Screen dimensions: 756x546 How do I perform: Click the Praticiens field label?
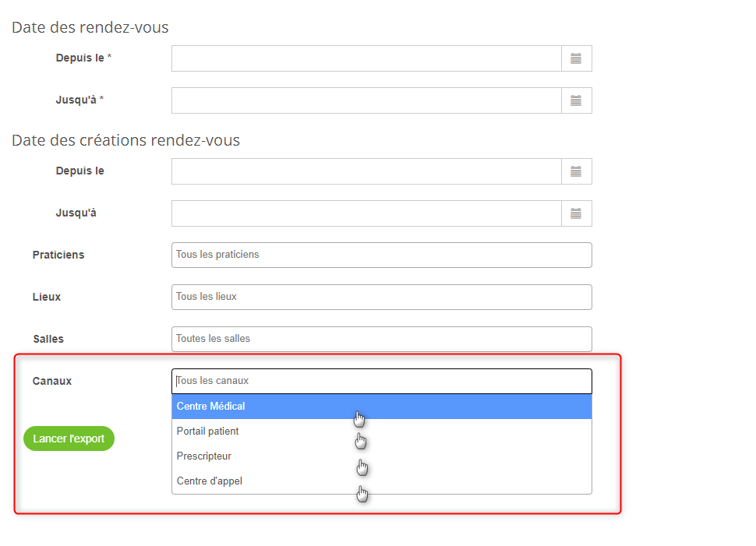[x=58, y=255]
